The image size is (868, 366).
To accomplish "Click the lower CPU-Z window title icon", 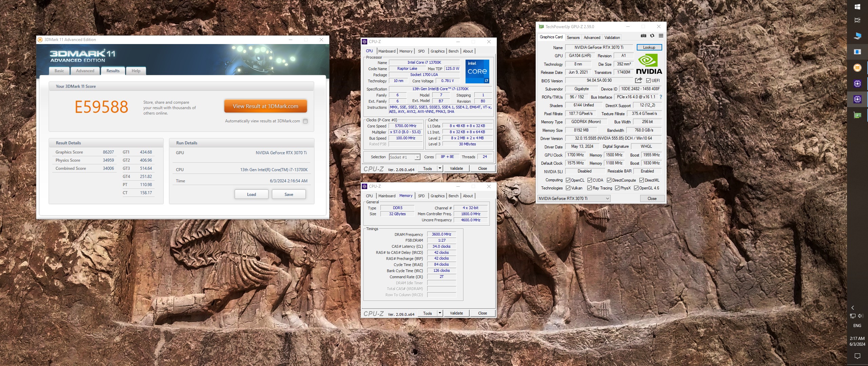I will pos(365,186).
